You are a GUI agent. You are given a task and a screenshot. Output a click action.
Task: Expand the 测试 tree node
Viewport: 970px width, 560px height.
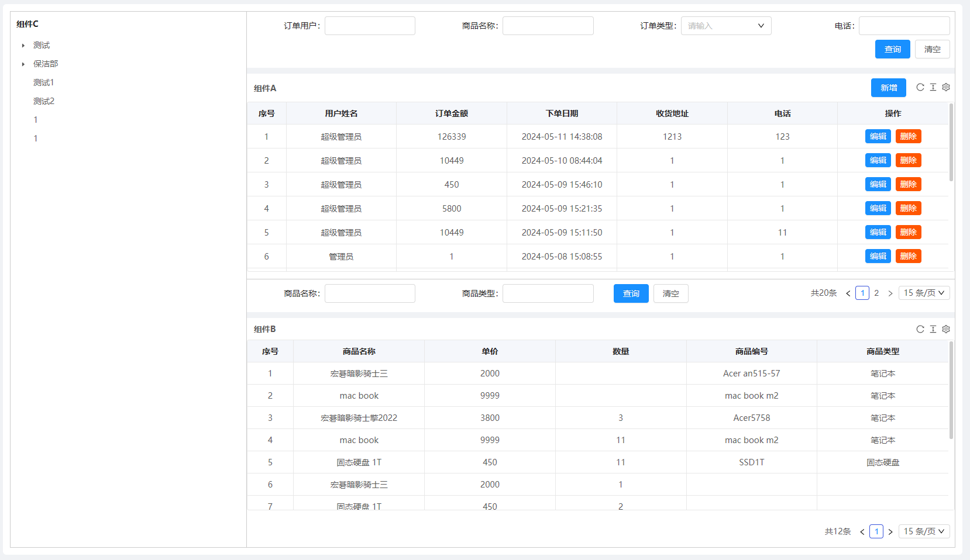pos(23,46)
